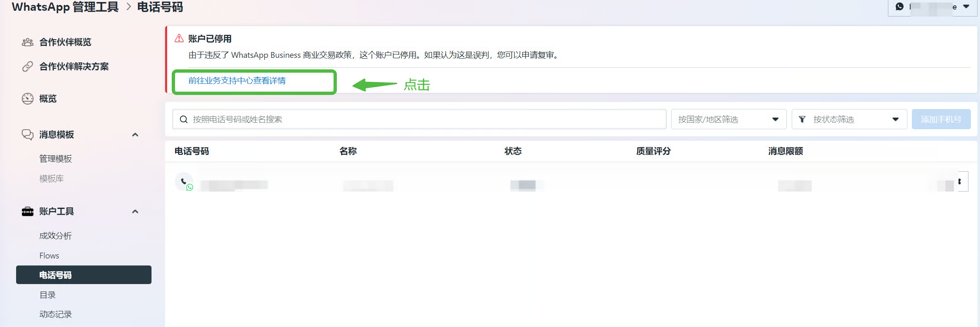The image size is (980, 327).
Task: Click the 合作伙伴概览 people icon
Action: pos(28,42)
